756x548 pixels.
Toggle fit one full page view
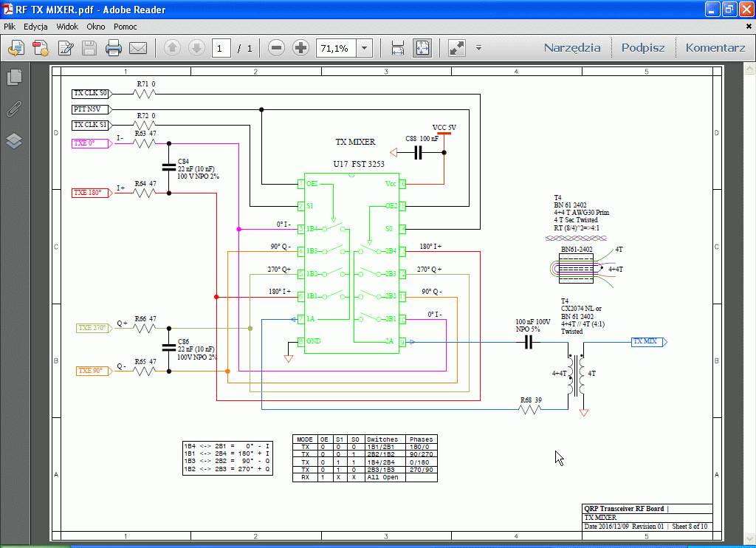coord(422,49)
